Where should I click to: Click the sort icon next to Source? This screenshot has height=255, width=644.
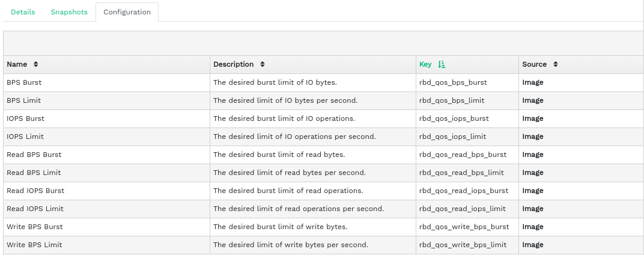[x=556, y=64]
